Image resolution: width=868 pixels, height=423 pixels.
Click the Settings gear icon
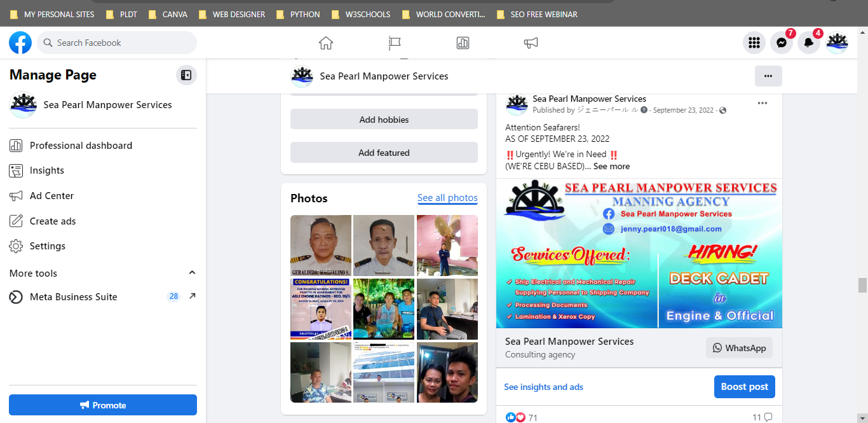coord(16,246)
